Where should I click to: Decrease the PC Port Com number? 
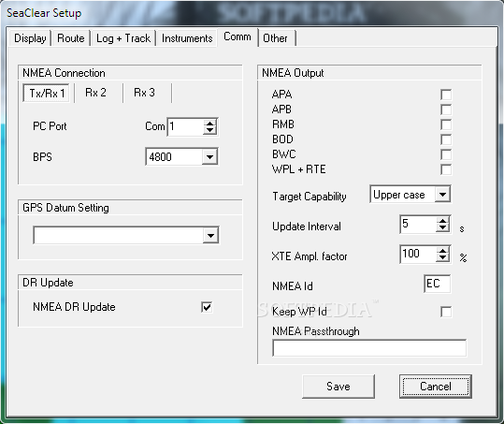[209, 130]
